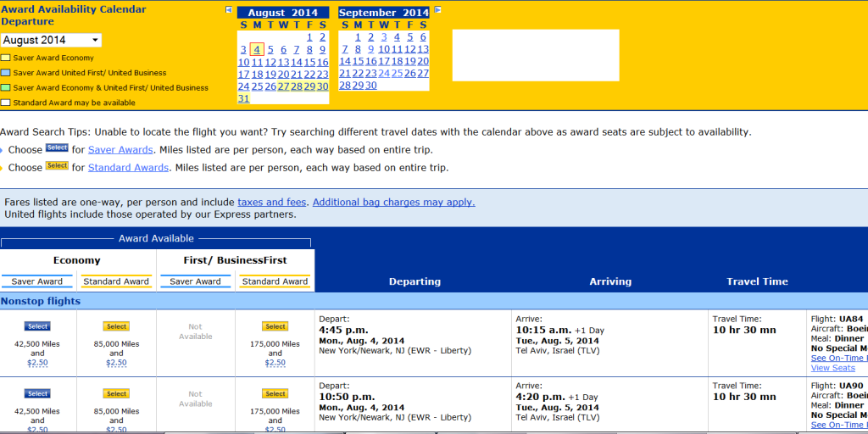Click the 4:20 p.m. arrival time
Viewport: 868px width, 434px height.
541,398
